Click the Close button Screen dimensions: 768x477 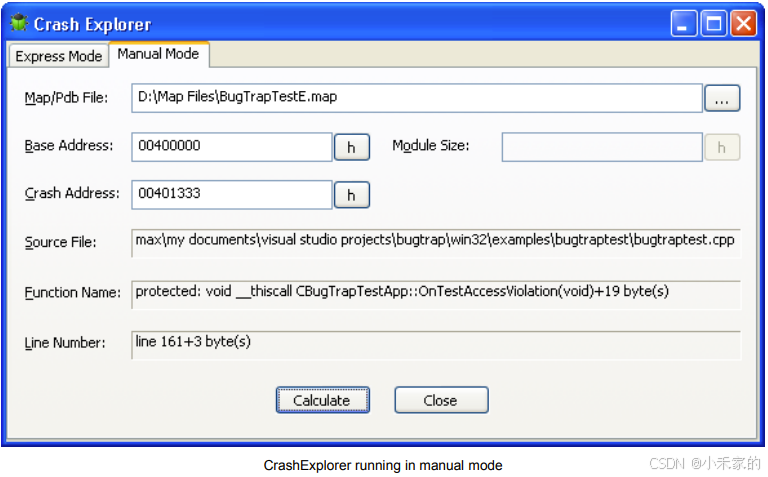coord(441,400)
